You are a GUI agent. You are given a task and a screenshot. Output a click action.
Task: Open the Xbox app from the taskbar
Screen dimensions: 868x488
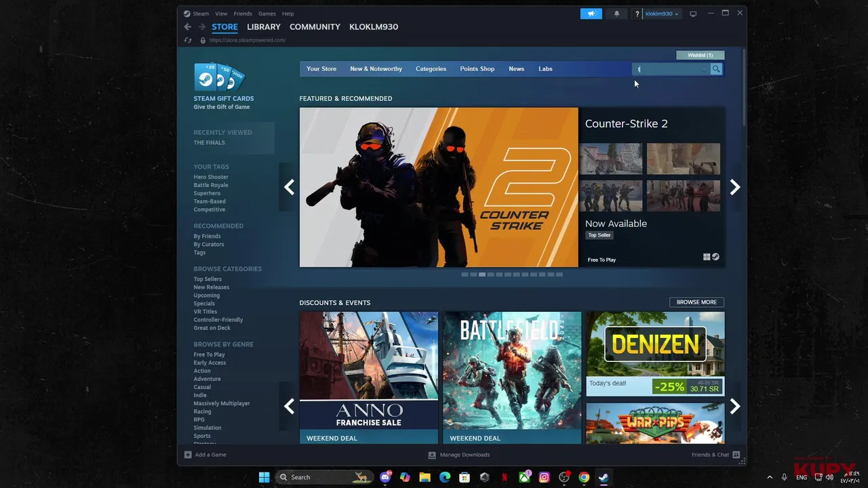tap(524, 477)
